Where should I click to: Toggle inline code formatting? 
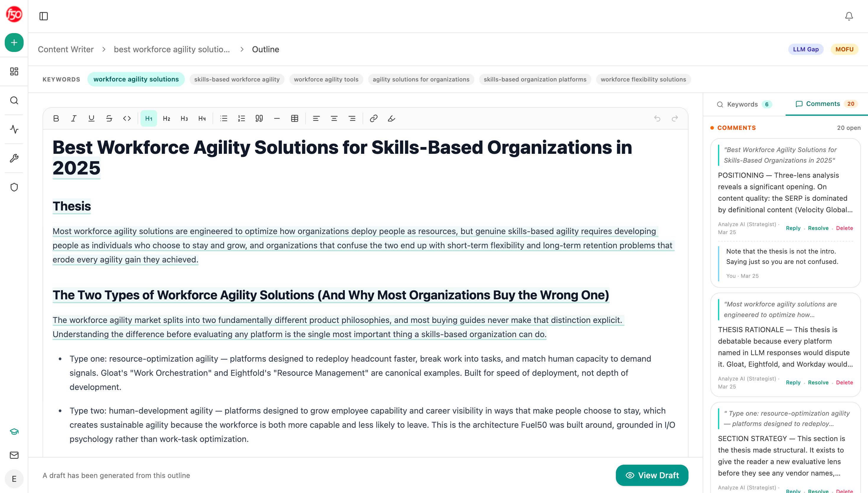click(127, 118)
